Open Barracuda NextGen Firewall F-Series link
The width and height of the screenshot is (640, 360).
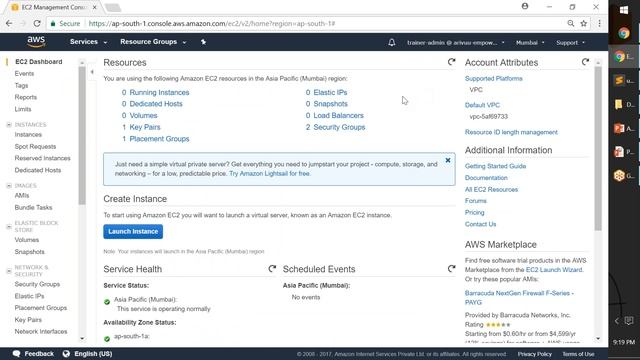(x=519, y=298)
